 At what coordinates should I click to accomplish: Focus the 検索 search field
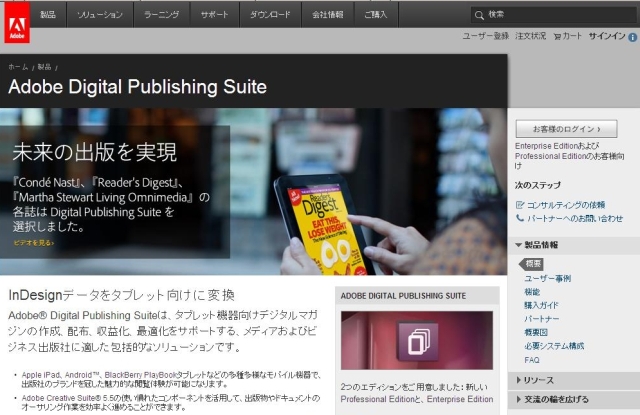click(x=553, y=15)
